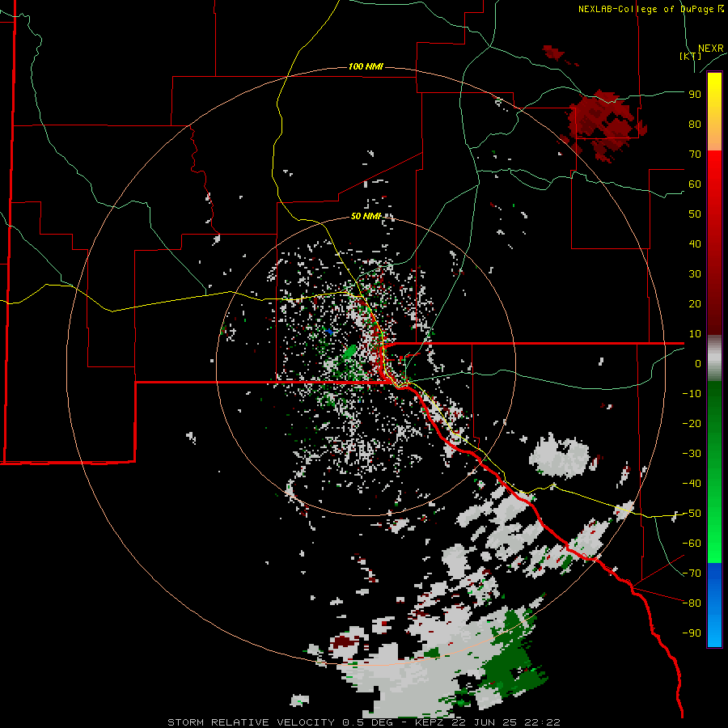
Task: Click the NEXLAB-College of DuPage title text
Action: [x=651, y=9]
